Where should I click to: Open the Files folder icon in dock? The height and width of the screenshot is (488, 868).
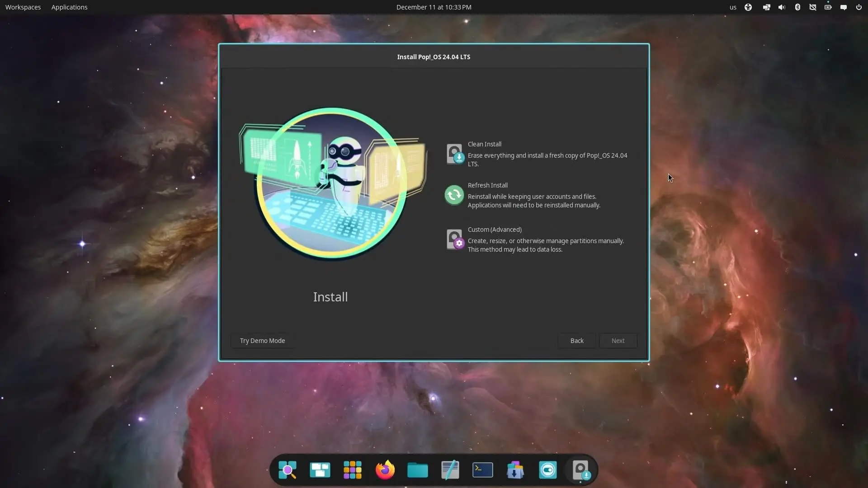click(418, 470)
